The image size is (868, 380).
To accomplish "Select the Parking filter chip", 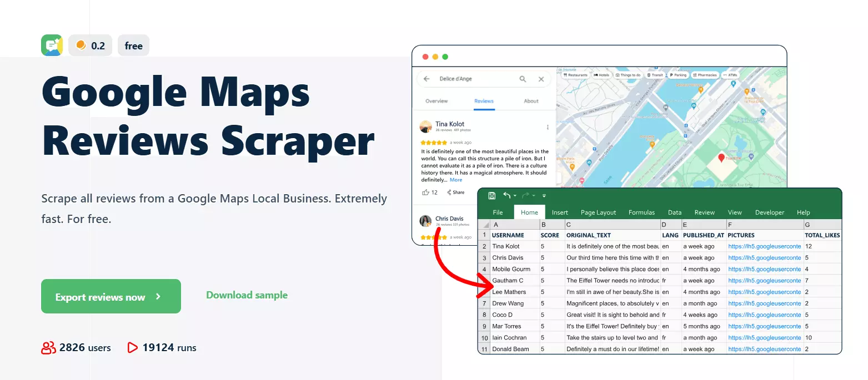I will coord(679,75).
